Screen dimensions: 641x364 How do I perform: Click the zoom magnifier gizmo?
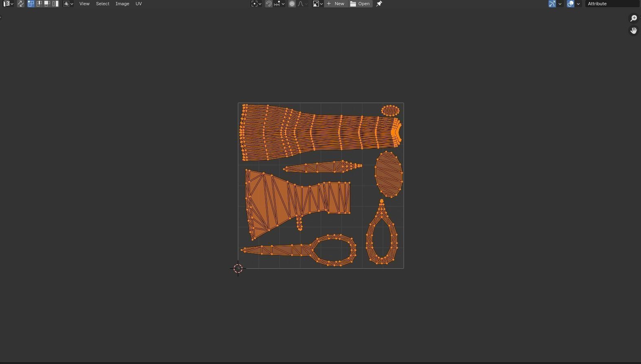click(x=634, y=18)
